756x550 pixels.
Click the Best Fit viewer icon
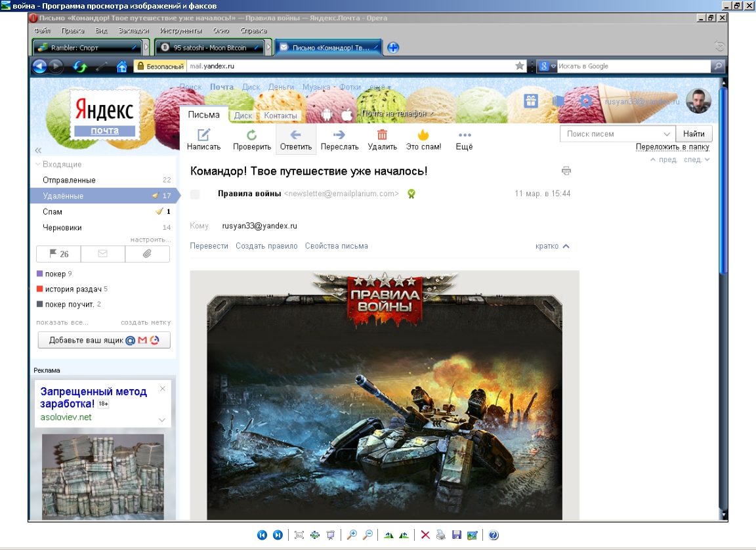coord(299,534)
